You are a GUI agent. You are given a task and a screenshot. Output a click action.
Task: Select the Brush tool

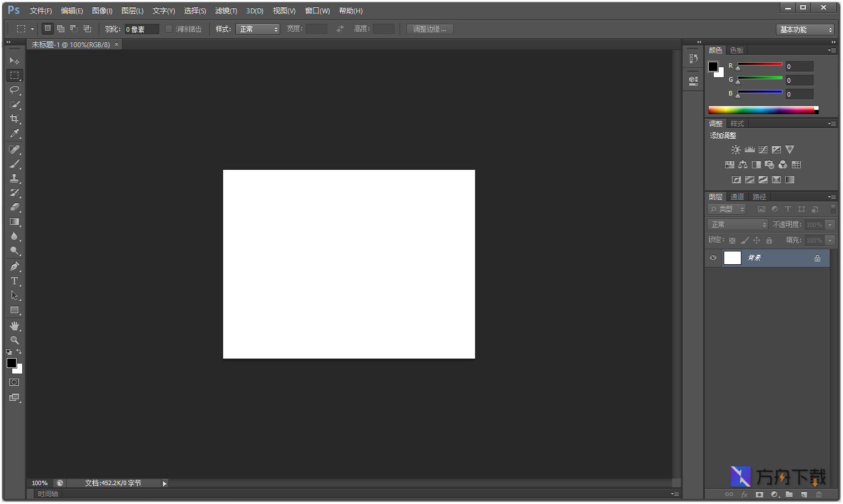pyautogui.click(x=14, y=163)
